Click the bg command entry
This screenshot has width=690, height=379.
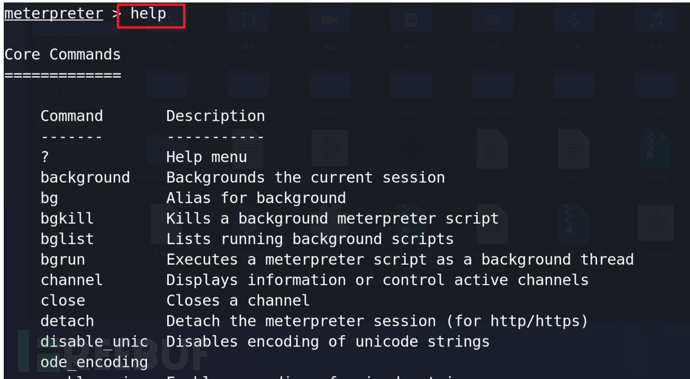(x=49, y=199)
